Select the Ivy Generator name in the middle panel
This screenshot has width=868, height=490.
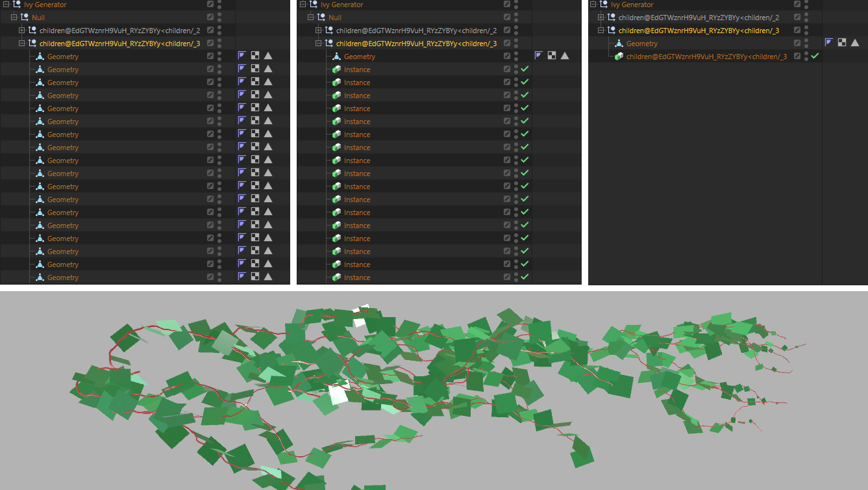[x=342, y=5]
